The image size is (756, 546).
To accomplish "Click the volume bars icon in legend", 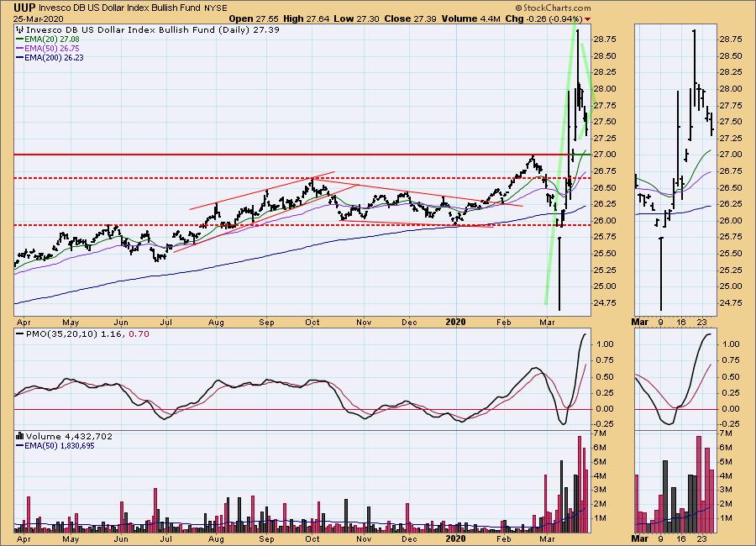I will coord(20,436).
